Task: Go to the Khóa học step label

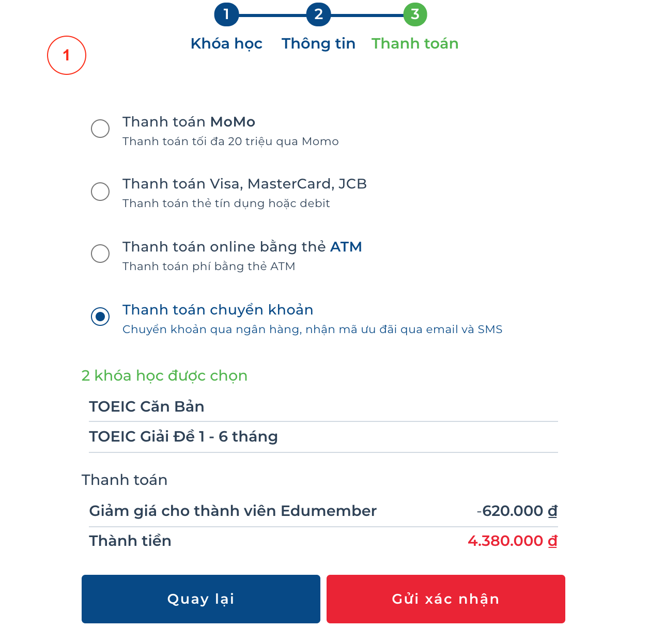Action: (226, 44)
